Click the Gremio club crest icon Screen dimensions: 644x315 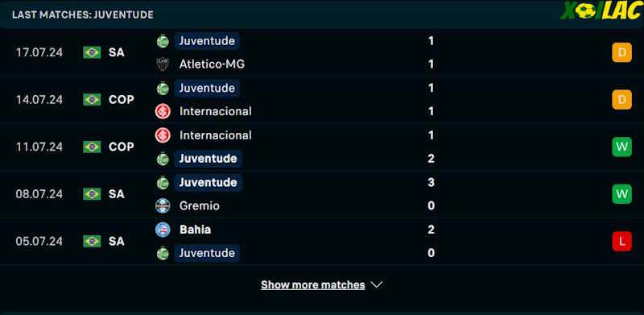click(x=163, y=205)
